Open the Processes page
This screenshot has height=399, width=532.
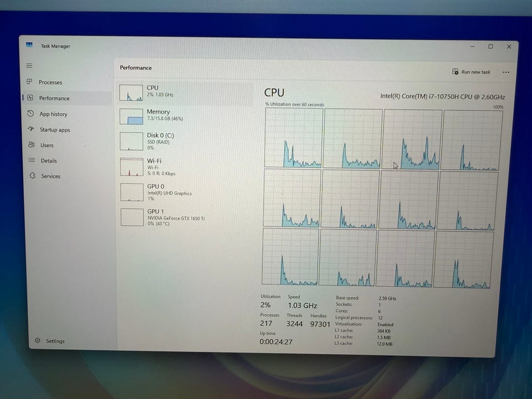point(50,82)
